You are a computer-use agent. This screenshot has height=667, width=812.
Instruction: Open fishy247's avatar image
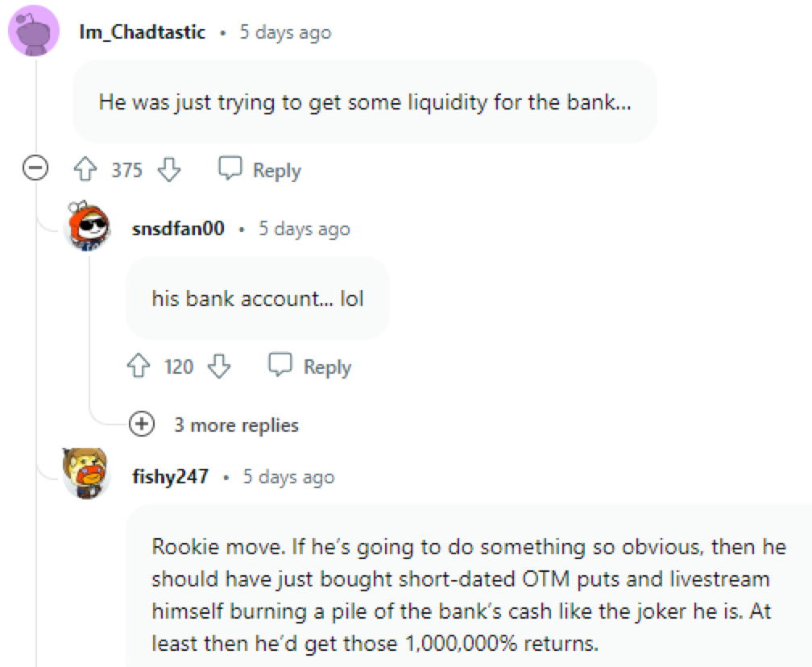(86, 474)
